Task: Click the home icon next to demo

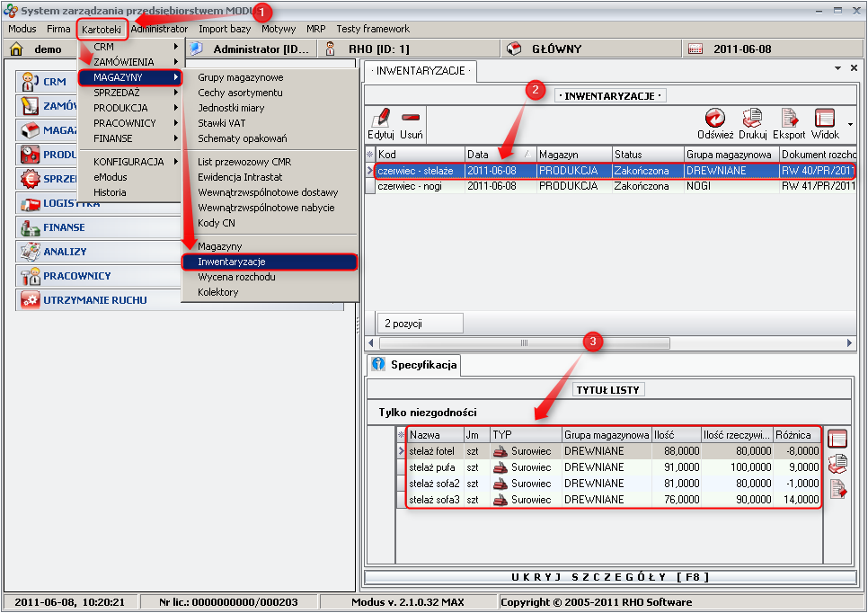Action: tap(15, 49)
